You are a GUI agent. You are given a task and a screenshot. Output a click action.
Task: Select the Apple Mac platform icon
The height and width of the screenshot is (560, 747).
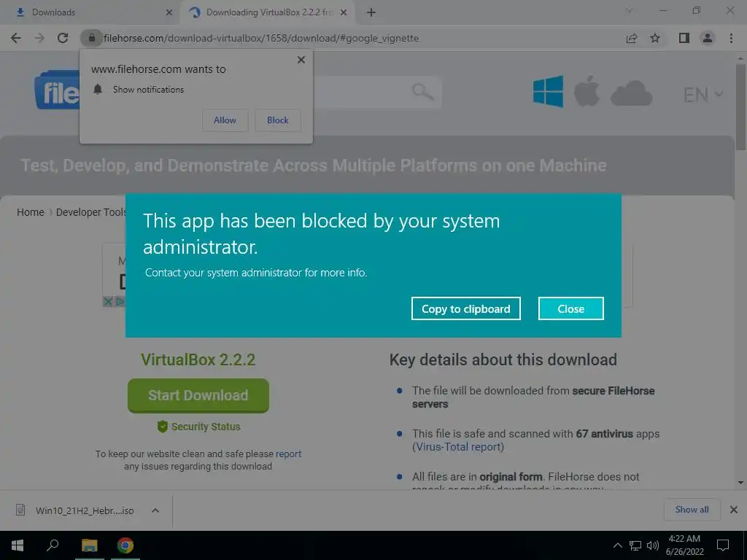click(587, 90)
